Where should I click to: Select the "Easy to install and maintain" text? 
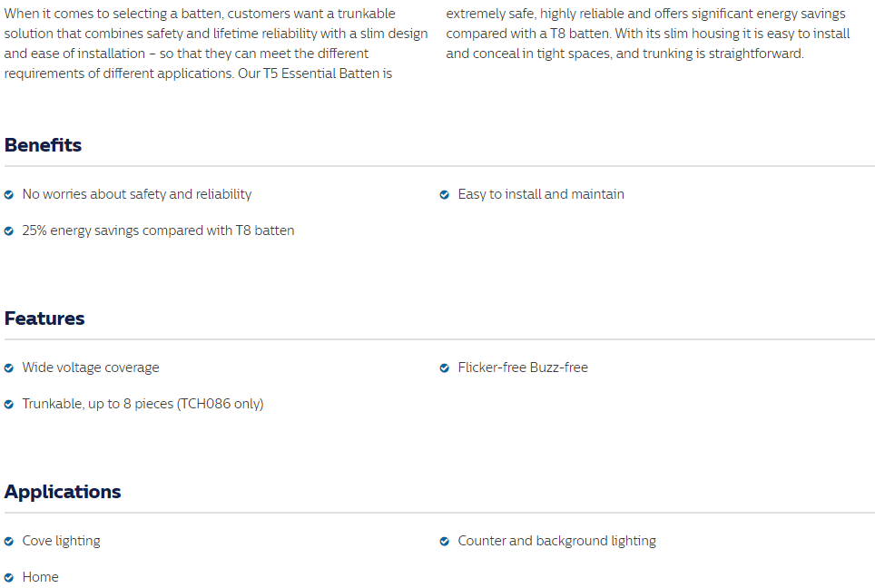541,194
